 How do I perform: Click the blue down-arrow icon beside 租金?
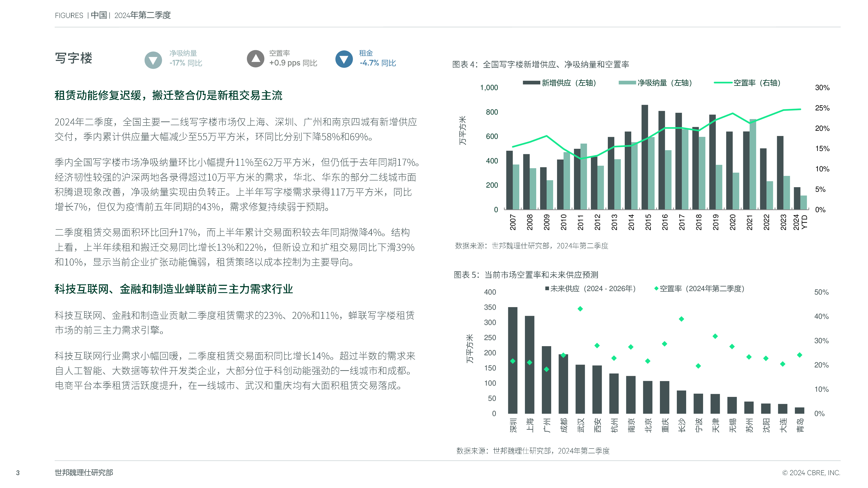[x=344, y=59]
